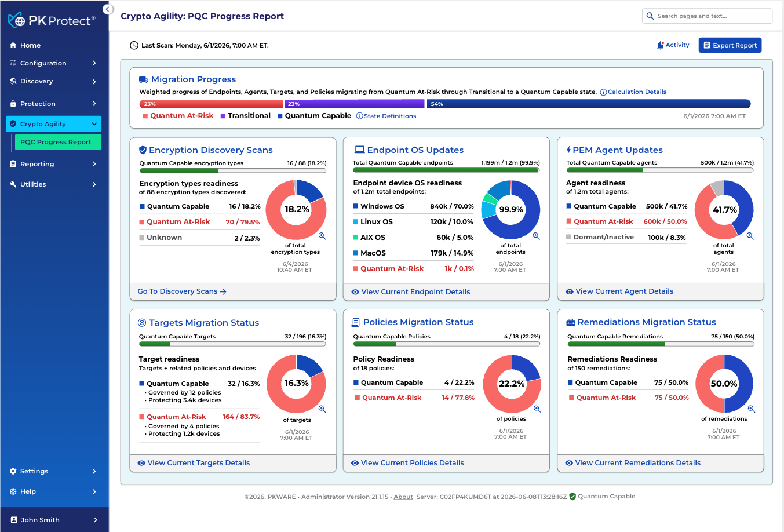Click the bell icon next to Activity
The width and height of the screenshot is (784, 532).
[x=660, y=45]
